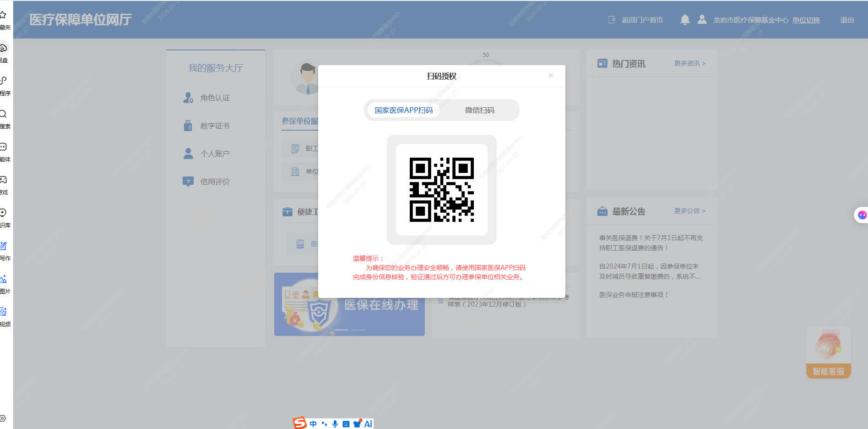Open the mini programs icon in the browser sidebar
The width and height of the screenshot is (868, 429).
(4, 81)
